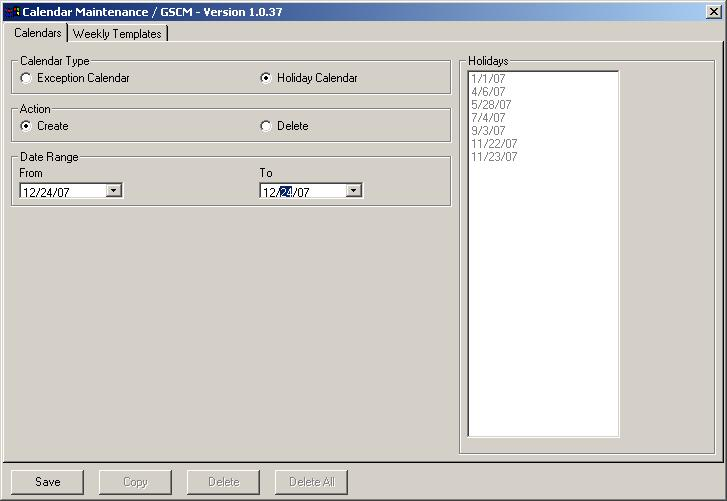Select holiday 11/23/07 in Holidays list
The height and width of the screenshot is (501, 727).
click(494, 157)
